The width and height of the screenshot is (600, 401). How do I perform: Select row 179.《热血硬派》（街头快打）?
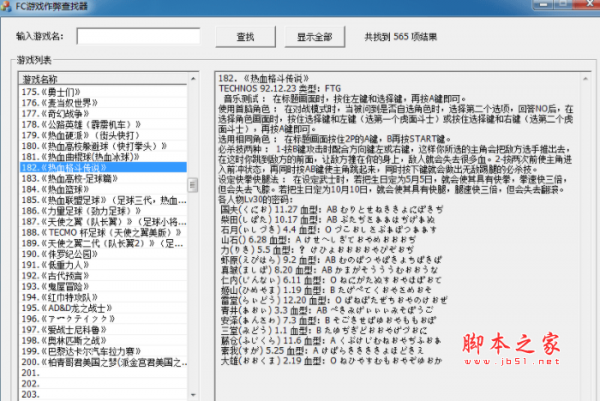(103, 135)
